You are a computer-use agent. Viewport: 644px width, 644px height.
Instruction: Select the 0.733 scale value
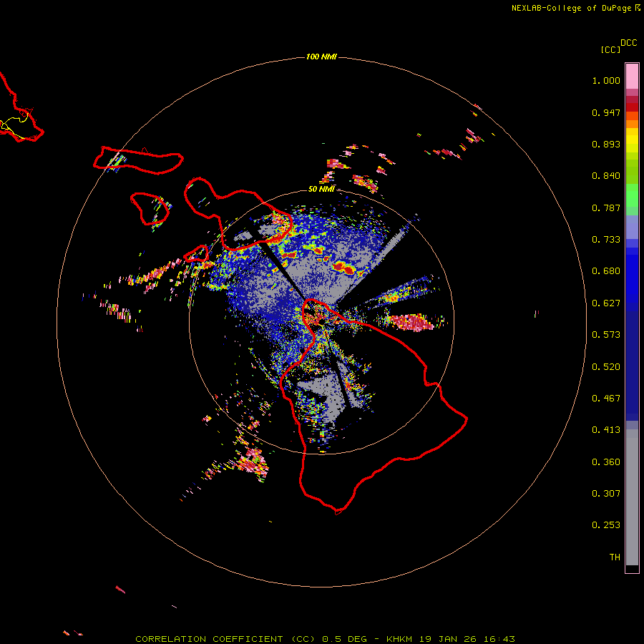point(606,240)
